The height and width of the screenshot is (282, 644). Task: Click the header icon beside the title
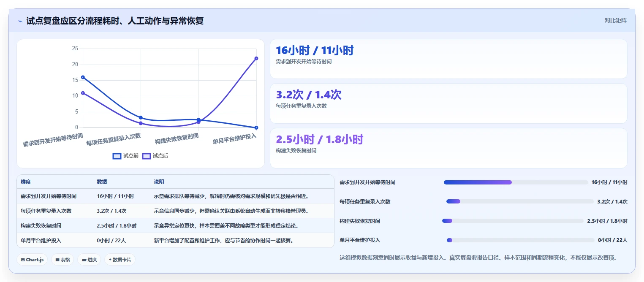[20, 21]
